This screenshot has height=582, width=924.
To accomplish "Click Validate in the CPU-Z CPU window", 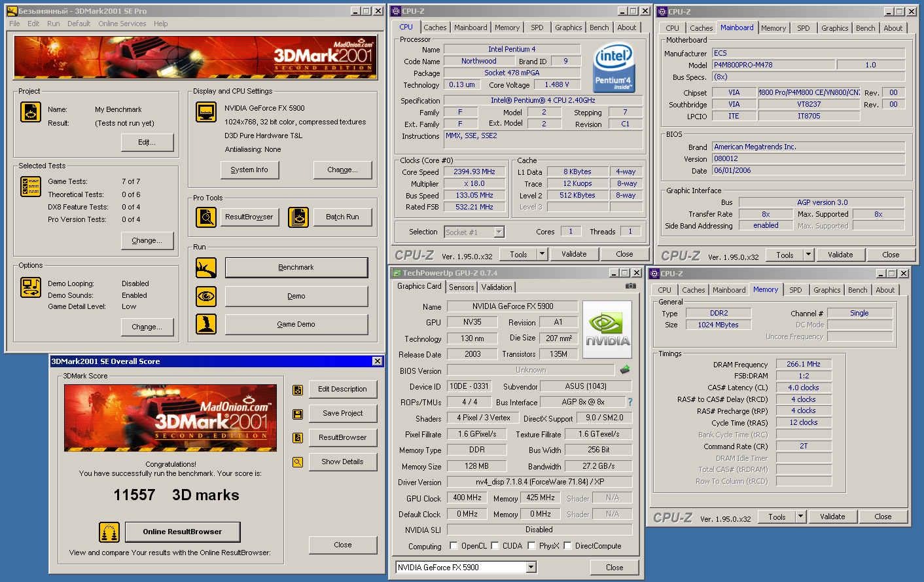I will (x=574, y=254).
